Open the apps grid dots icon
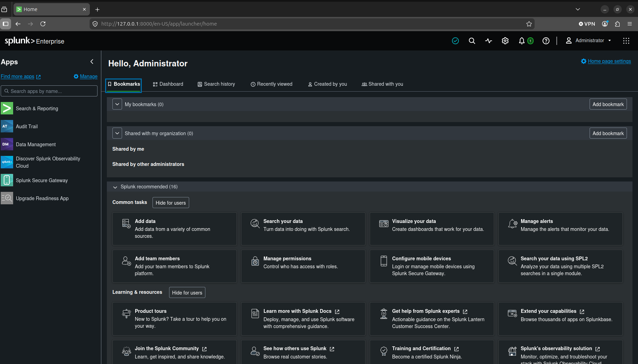The width and height of the screenshot is (638, 364). tap(626, 41)
